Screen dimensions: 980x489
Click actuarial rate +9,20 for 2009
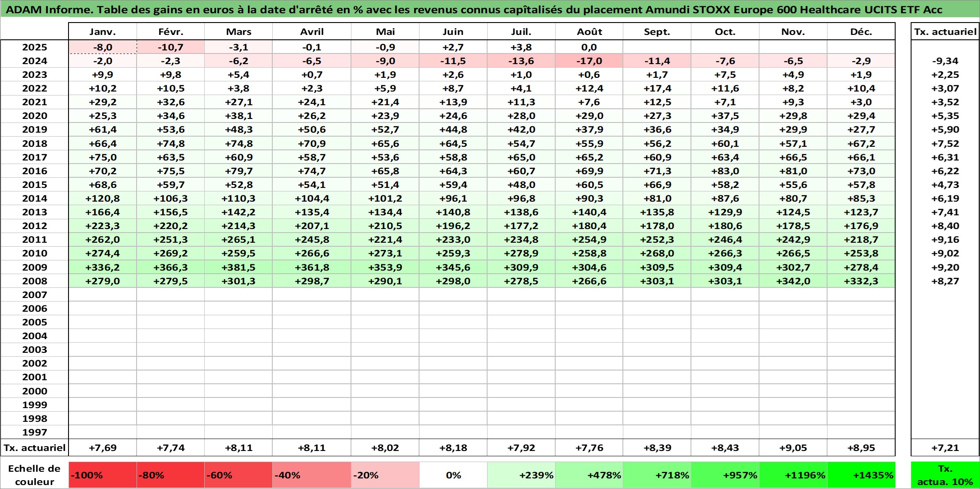945,267
